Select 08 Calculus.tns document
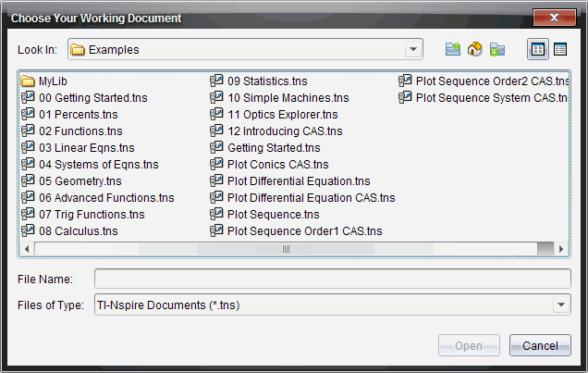The image size is (588, 373). (78, 230)
